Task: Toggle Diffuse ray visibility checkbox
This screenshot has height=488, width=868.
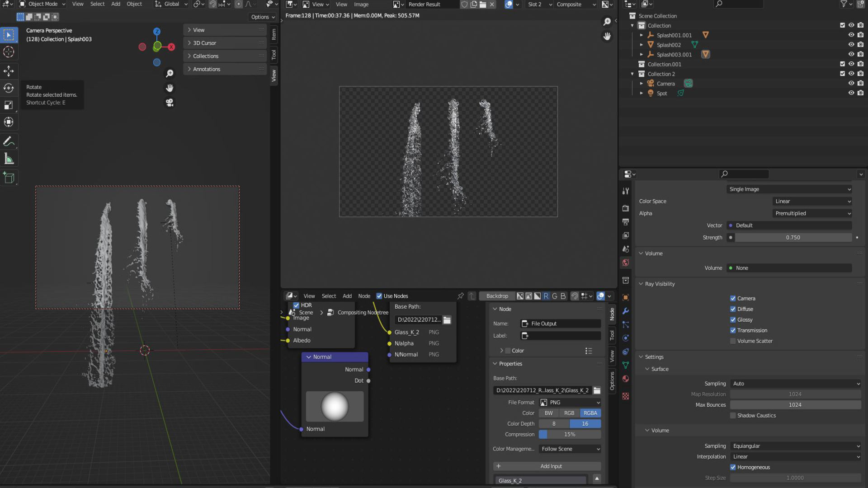Action: coord(733,309)
